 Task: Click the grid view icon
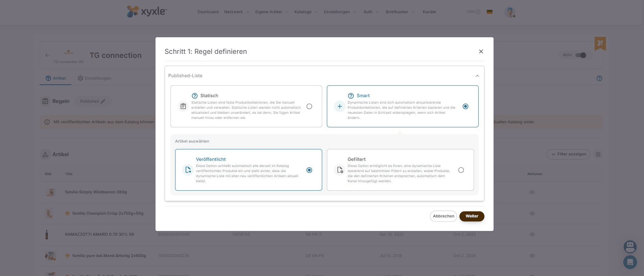point(598,154)
